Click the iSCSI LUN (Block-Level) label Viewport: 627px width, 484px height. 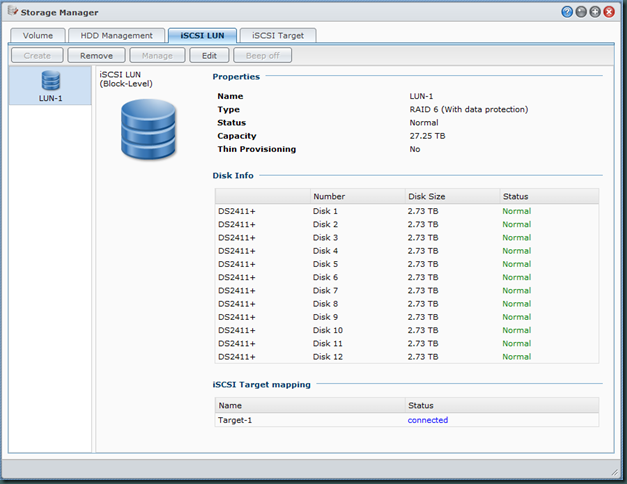[126, 79]
